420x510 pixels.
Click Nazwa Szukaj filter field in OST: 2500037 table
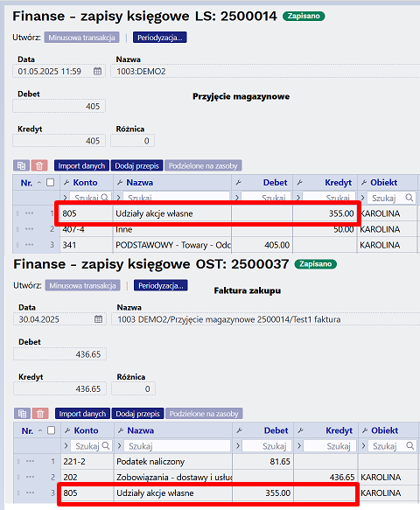click(177, 445)
